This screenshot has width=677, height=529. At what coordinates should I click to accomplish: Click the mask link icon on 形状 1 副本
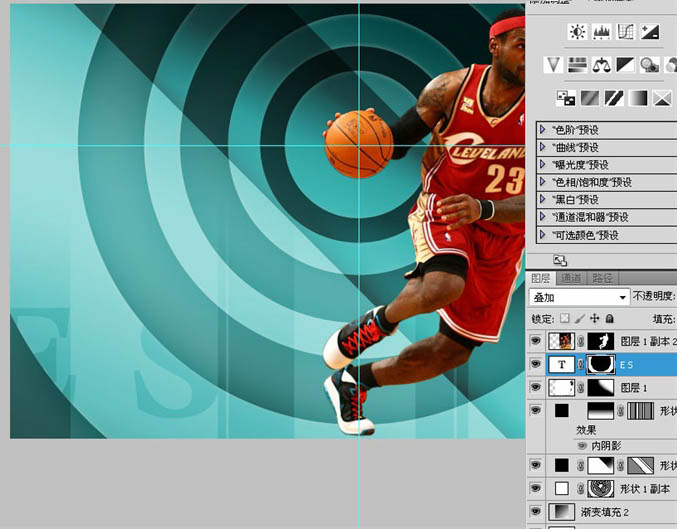580,488
